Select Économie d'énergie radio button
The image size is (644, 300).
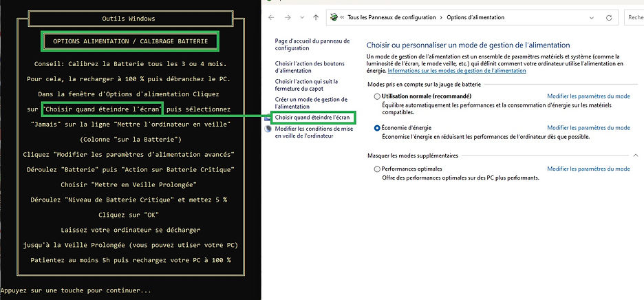point(377,128)
